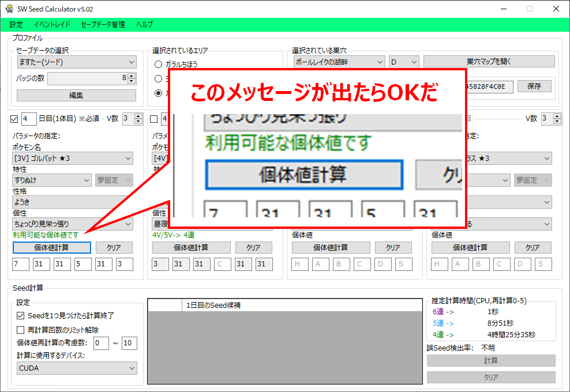This screenshot has height=392, width=570.
Task: Click 個体値計算 in the second panel
Action: (x=191, y=247)
